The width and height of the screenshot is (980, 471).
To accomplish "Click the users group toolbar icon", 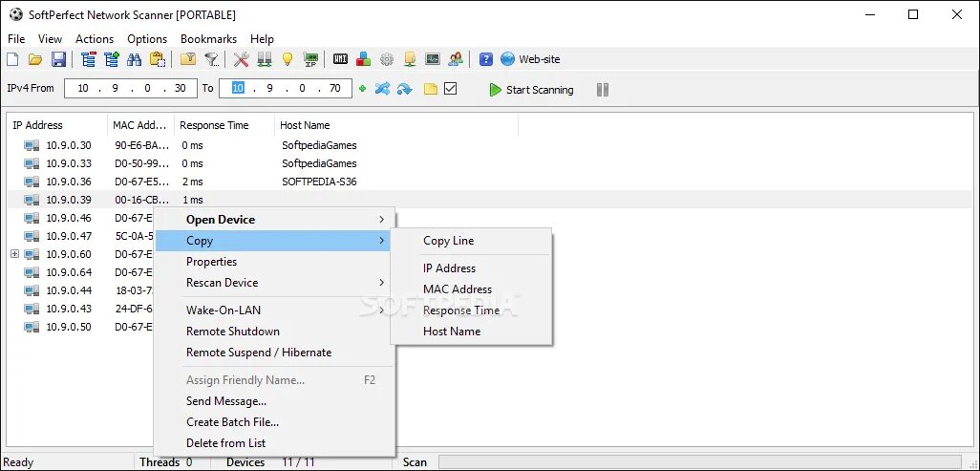I will 457,59.
